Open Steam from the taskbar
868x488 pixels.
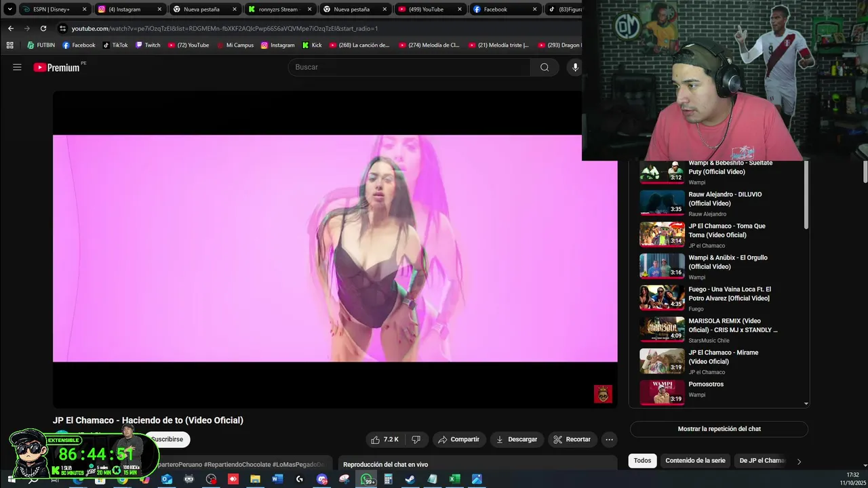(410, 479)
